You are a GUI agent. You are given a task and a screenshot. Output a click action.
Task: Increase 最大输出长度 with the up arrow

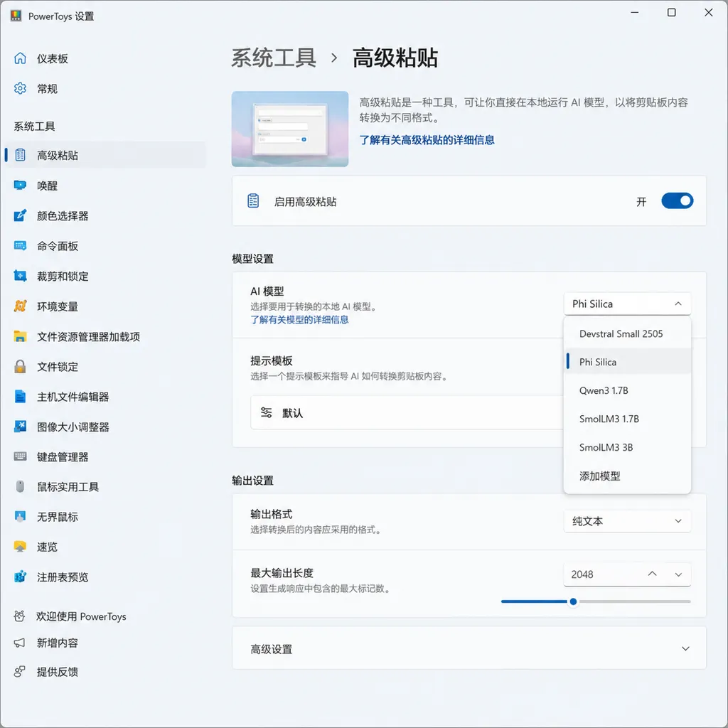(x=652, y=574)
